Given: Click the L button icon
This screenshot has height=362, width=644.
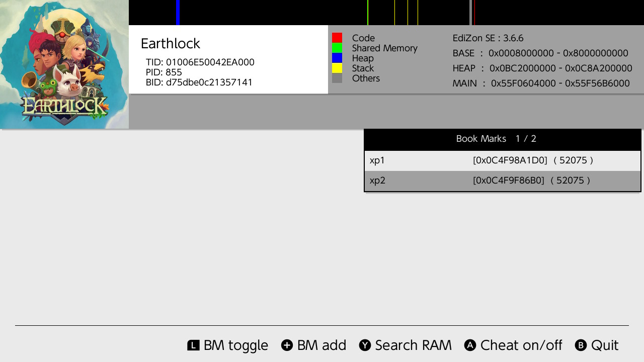Looking at the screenshot, I should point(193,345).
